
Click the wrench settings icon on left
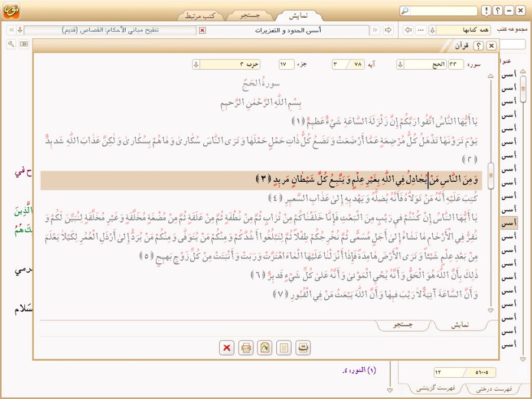pyautogui.click(x=12, y=44)
